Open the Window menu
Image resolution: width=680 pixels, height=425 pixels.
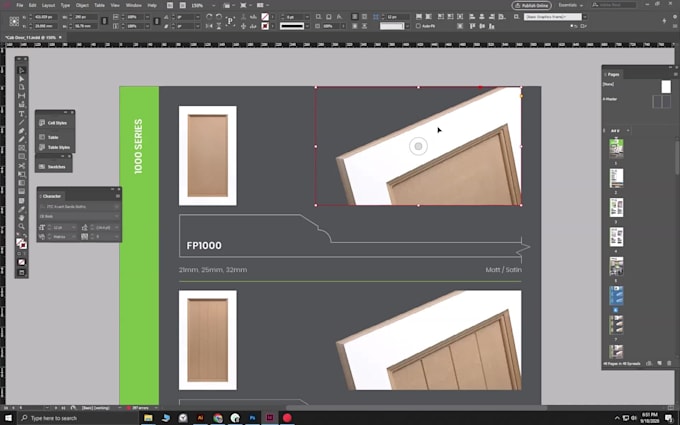tap(133, 5)
